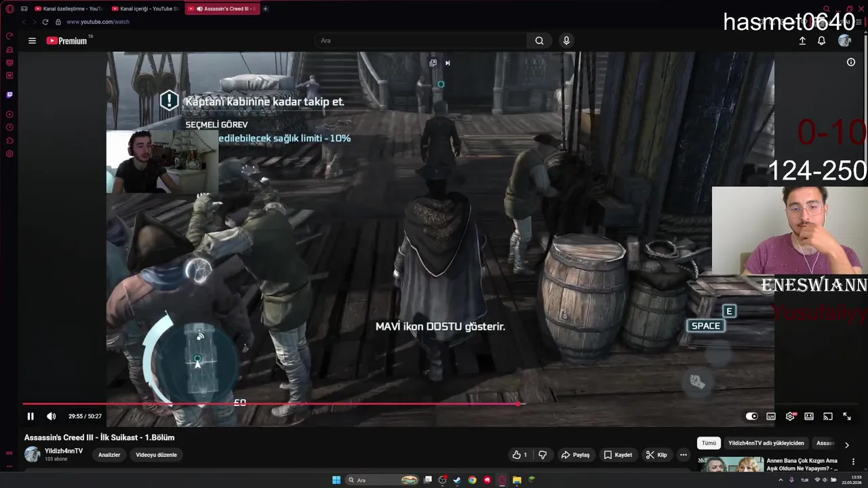Screen dimensions: 868x488
Task: Click Videoyu düzenle button
Action: pyautogui.click(x=156, y=455)
